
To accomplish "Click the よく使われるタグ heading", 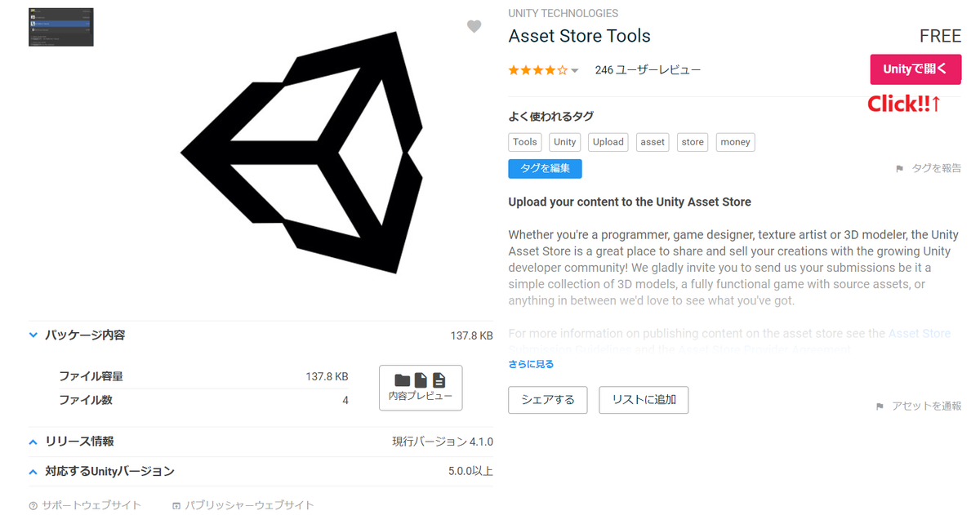I will (x=550, y=117).
